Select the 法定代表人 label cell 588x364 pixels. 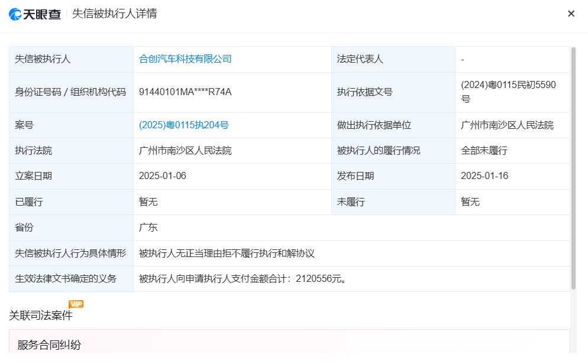click(393, 59)
